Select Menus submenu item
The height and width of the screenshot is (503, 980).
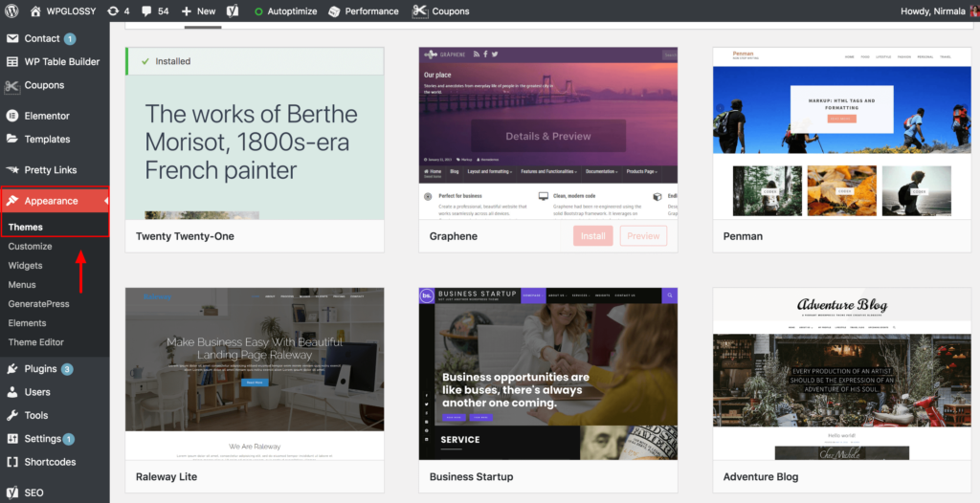(x=22, y=284)
